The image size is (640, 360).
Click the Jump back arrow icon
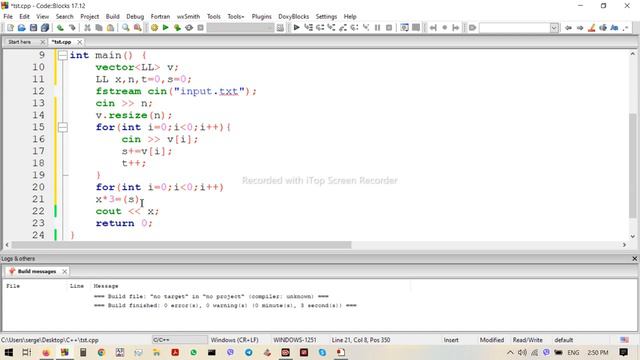[433, 28]
